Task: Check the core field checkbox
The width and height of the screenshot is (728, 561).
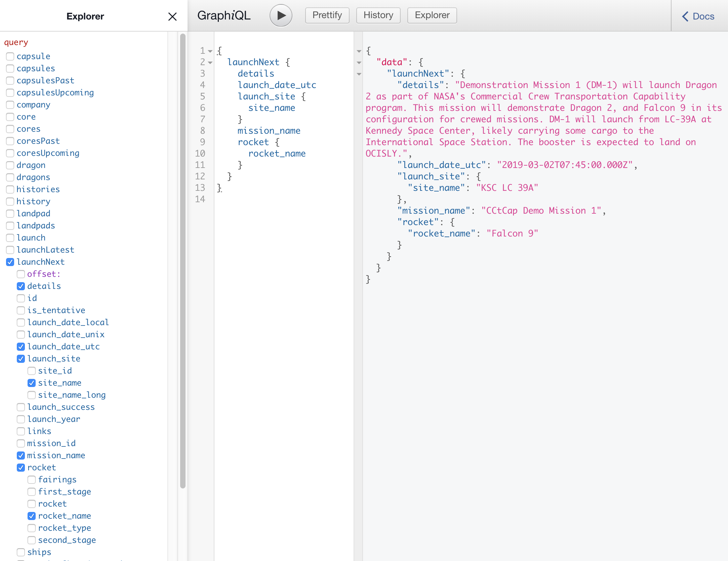Action: 10,117
